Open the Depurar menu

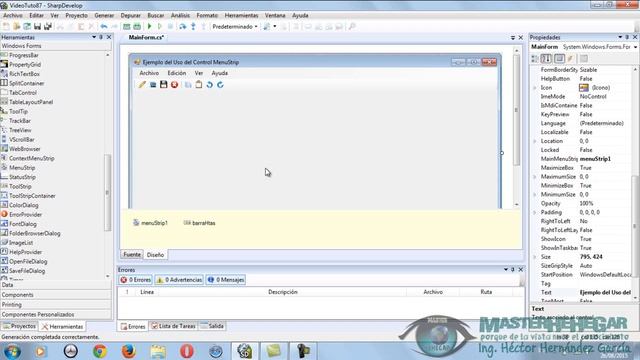(131, 16)
